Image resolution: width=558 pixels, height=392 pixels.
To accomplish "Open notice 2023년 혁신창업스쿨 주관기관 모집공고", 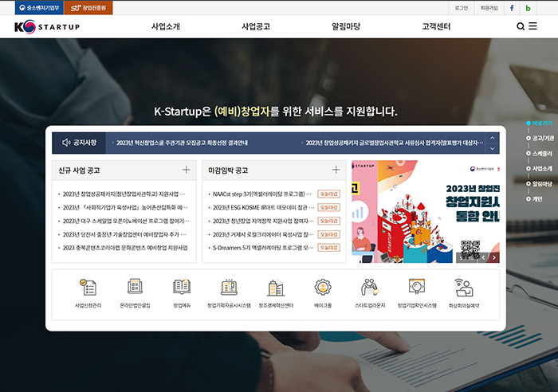I will click(183, 143).
